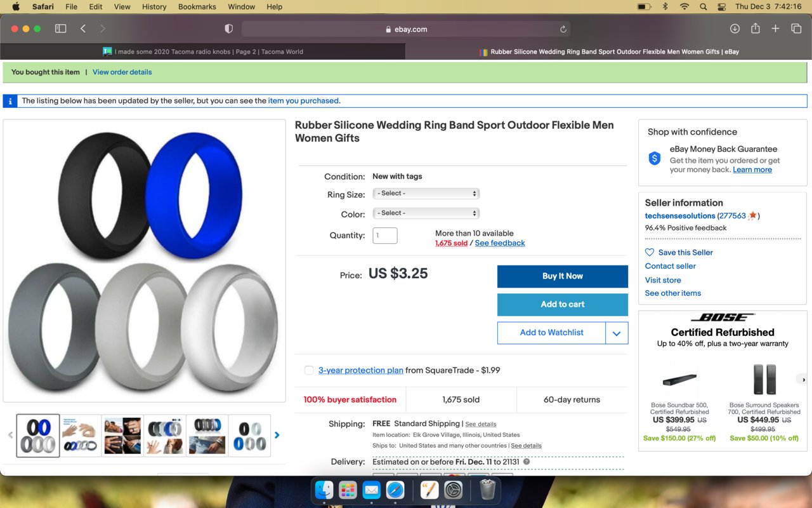
Task: Switch to the Tacoma World tab
Action: 203,51
